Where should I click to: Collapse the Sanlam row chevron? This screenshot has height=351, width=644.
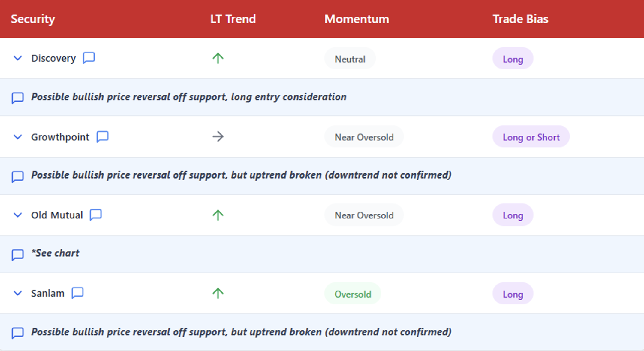tap(18, 293)
